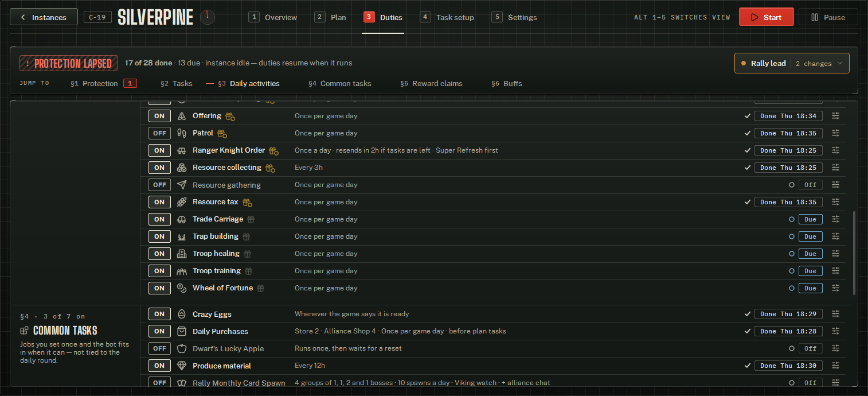Click the Protection Lapsed warning badge
This screenshot has width=868, height=396.
(69, 63)
